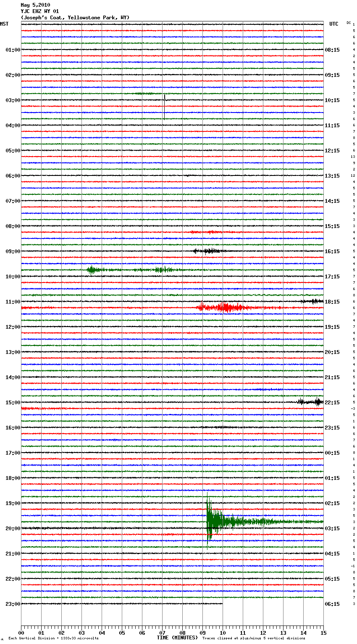The width and height of the screenshot is (357, 644).
Task: Click the "00" minute axis tick label
Action: tap(21, 633)
